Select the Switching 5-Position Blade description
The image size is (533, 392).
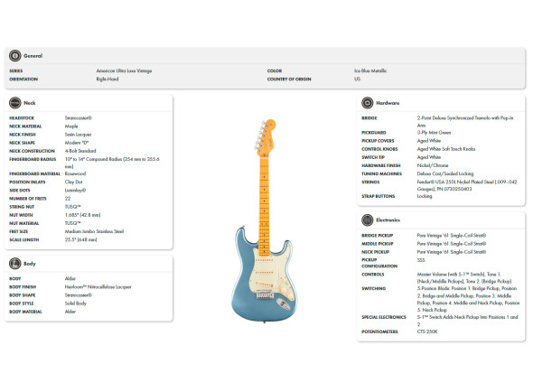(468, 299)
